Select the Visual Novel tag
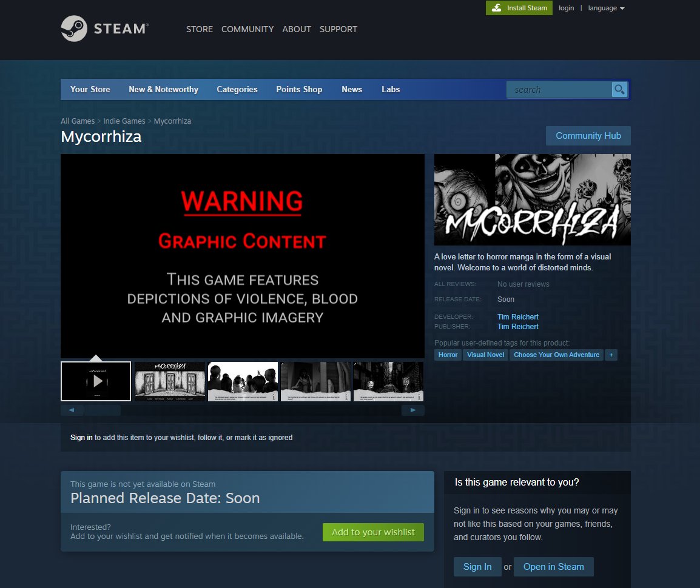 pyautogui.click(x=486, y=355)
